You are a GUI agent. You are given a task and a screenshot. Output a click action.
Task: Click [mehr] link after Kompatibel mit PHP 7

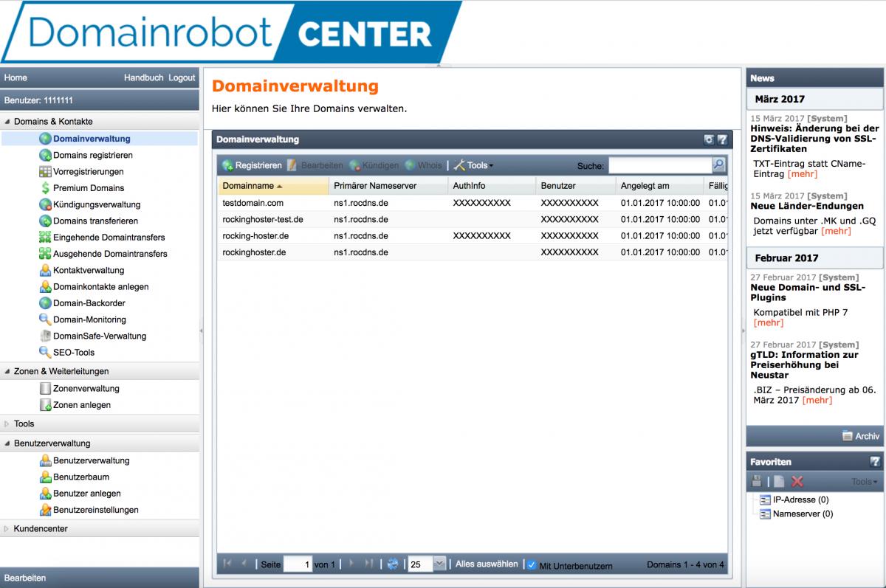coord(769,323)
